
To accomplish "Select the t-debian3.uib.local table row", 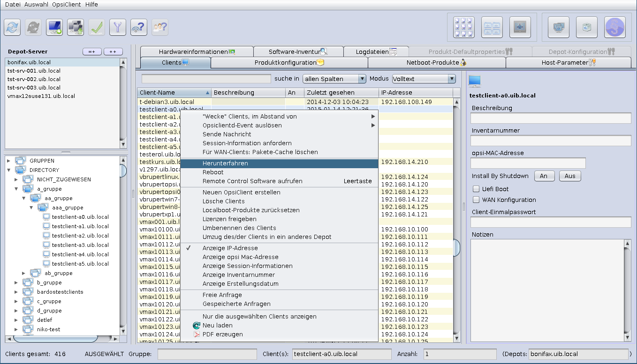I will (x=296, y=102).
